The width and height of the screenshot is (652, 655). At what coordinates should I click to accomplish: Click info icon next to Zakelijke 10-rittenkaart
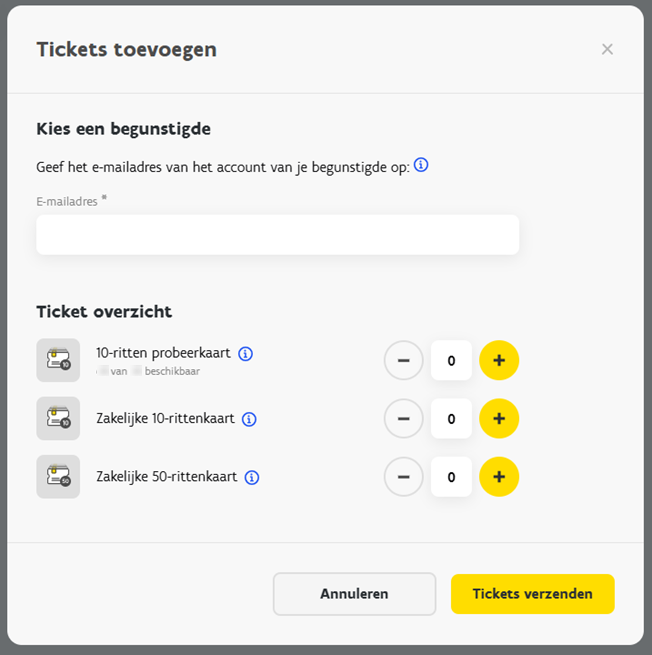(250, 419)
